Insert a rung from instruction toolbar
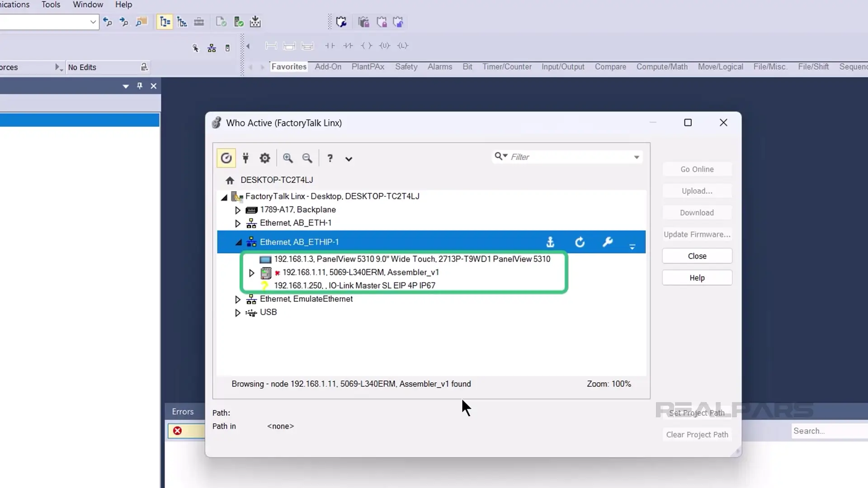Image resolution: width=868 pixels, height=488 pixels. (x=271, y=46)
